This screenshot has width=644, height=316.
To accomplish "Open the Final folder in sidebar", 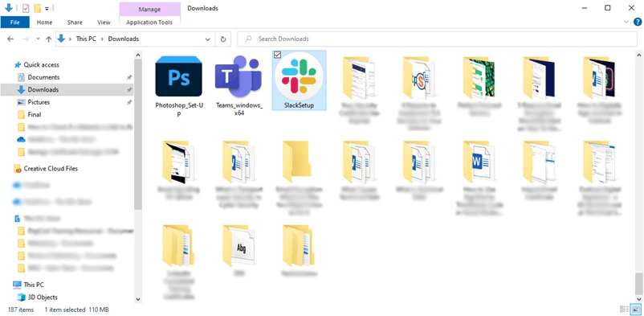I will [x=35, y=114].
